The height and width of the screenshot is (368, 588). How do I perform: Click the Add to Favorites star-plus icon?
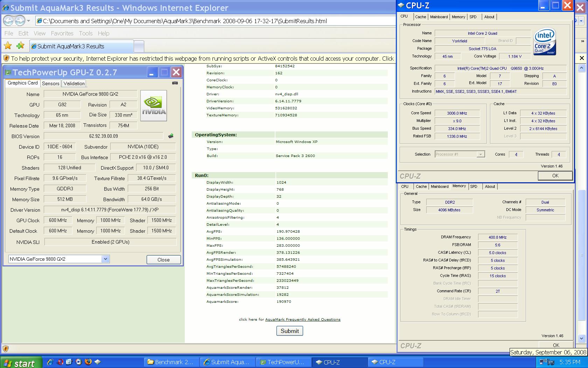click(20, 46)
